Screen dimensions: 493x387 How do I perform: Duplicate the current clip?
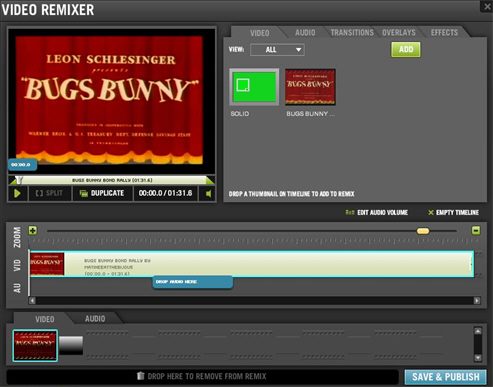[x=102, y=193]
